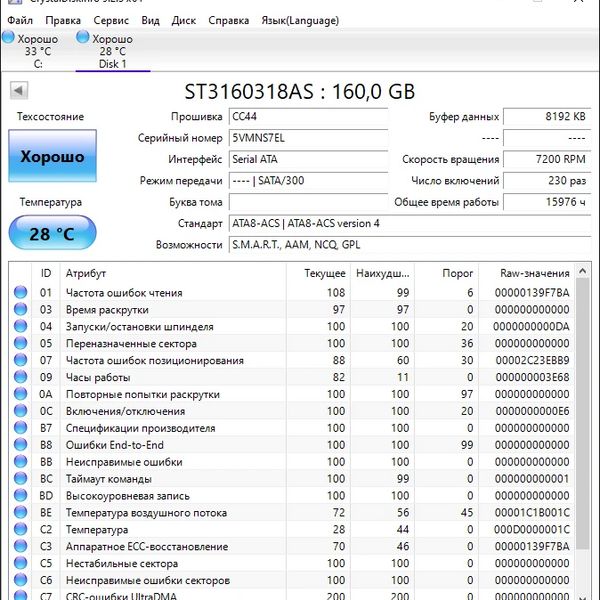Click status icon for Запуски/остановки шпинделя
The image size is (600, 600).
coord(20,326)
